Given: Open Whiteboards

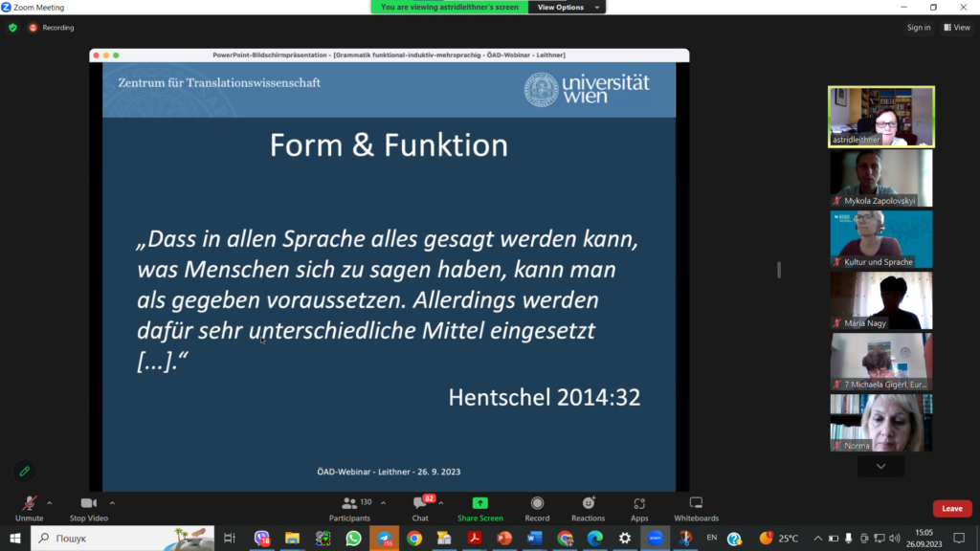Looking at the screenshot, I should coord(697,509).
